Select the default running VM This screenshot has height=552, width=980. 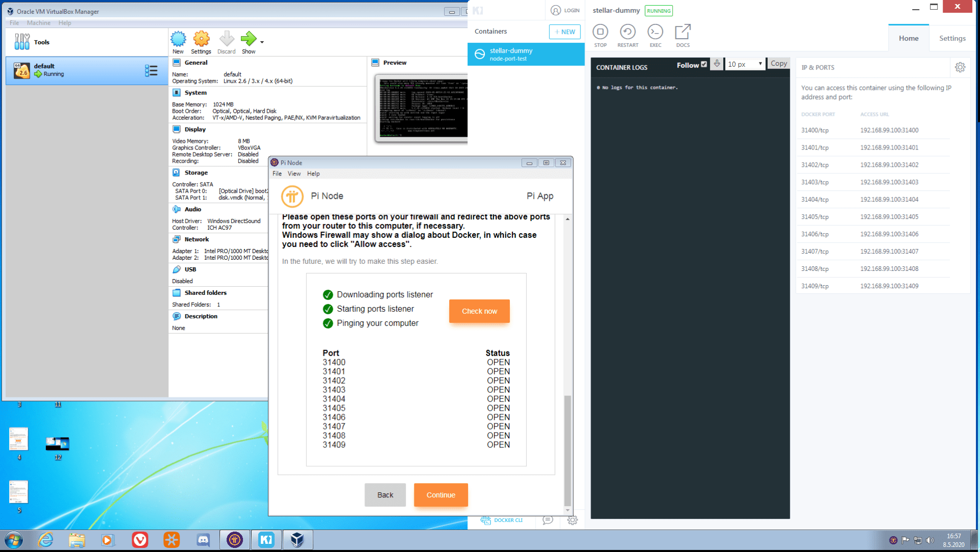point(87,70)
